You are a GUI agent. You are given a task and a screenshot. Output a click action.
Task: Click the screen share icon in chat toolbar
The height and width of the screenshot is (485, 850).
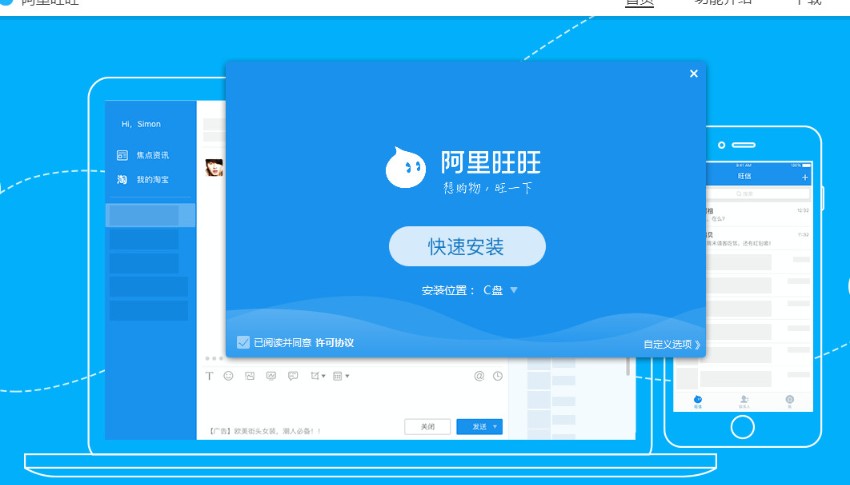pos(271,376)
